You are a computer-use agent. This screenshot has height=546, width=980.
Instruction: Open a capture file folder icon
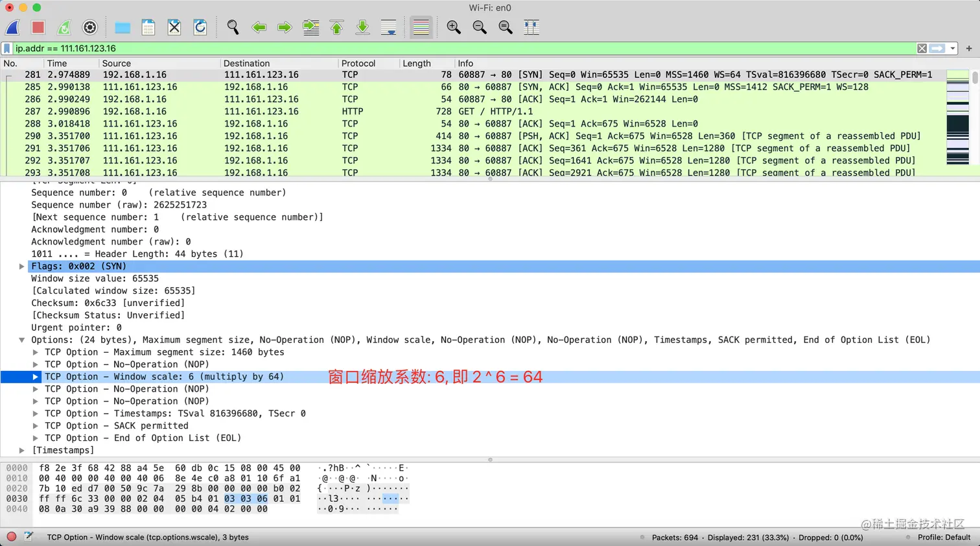[122, 27]
